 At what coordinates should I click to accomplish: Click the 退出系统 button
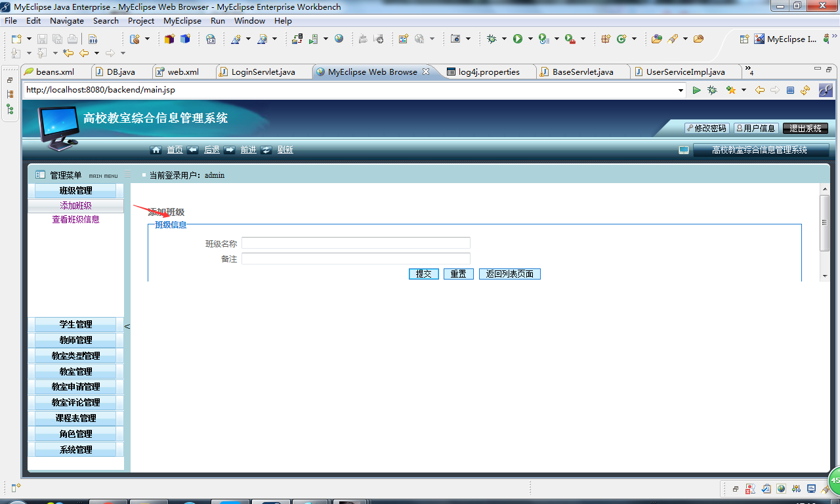(x=805, y=128)
